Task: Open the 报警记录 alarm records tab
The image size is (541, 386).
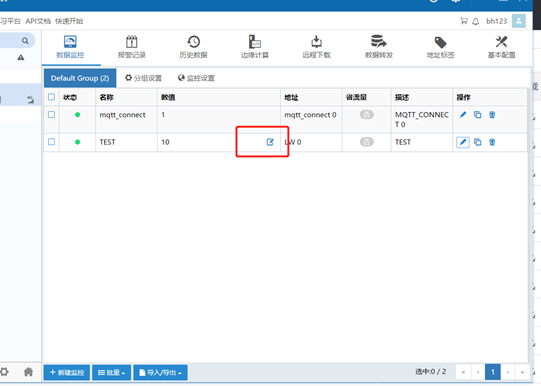Action: tap(131, 47)
